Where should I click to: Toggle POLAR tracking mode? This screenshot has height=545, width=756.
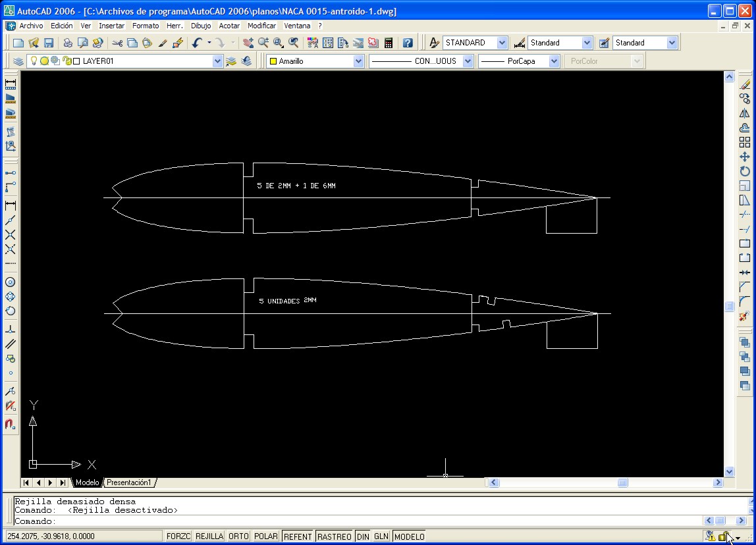(265, 536)
